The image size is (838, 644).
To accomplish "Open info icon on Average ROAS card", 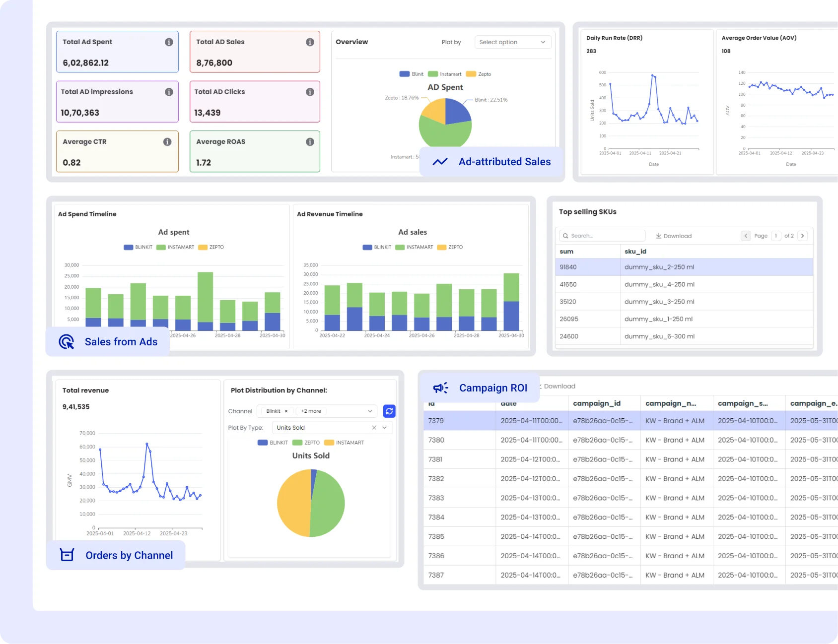I will click(310, 142).
